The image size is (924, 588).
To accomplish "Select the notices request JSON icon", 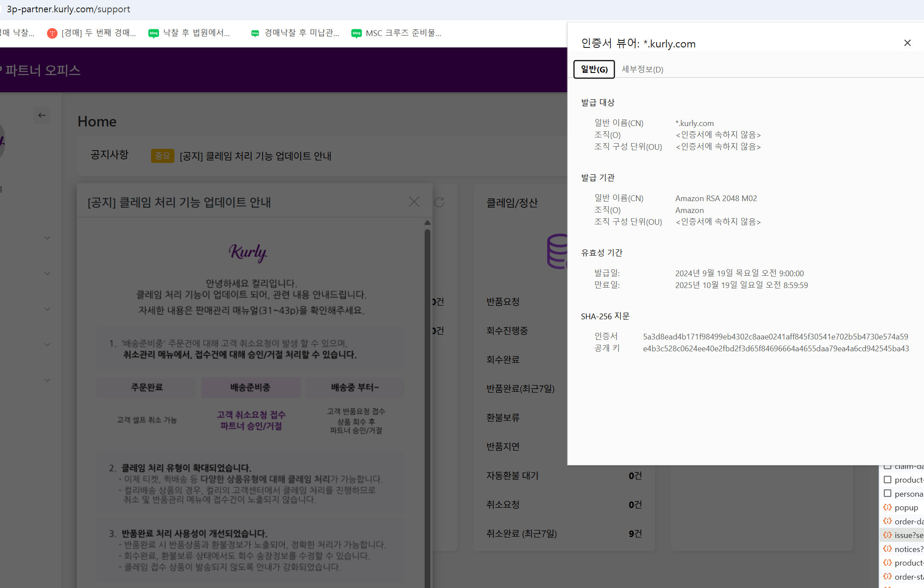I will click(x=888, y=549).
